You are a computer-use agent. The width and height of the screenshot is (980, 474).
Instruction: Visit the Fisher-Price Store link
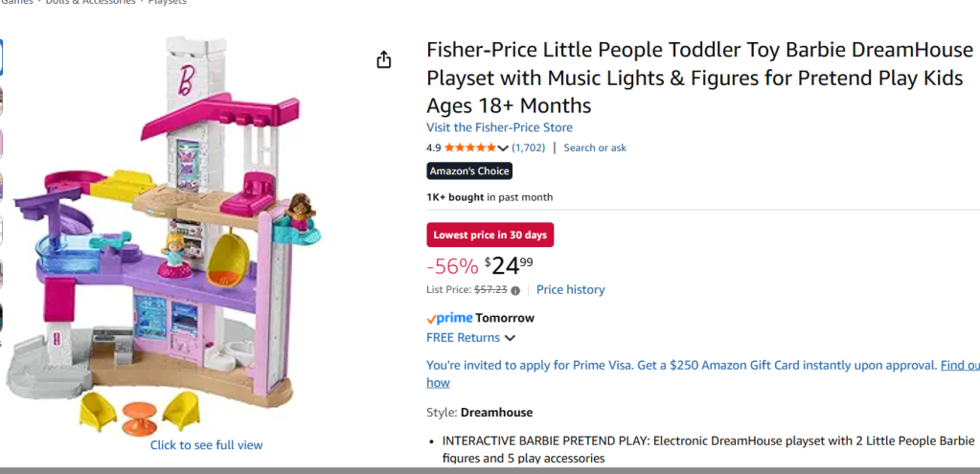(x=499, y=127)
